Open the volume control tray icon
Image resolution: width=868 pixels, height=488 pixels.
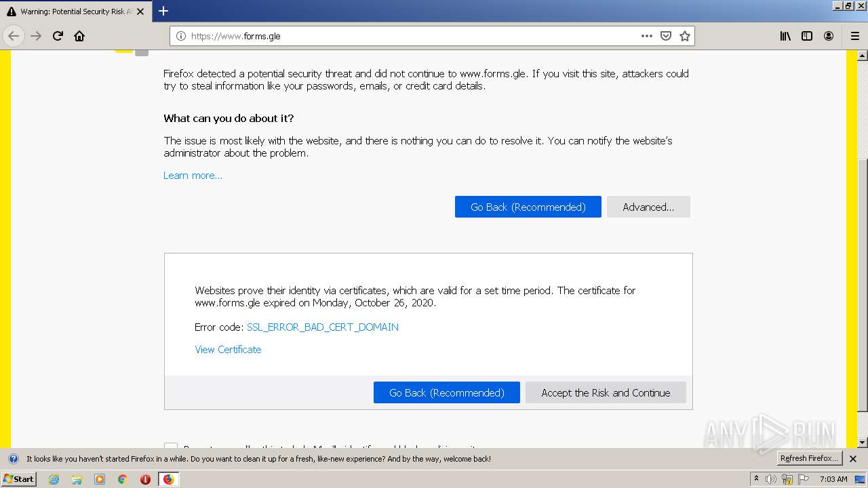[x=771, y=479]
